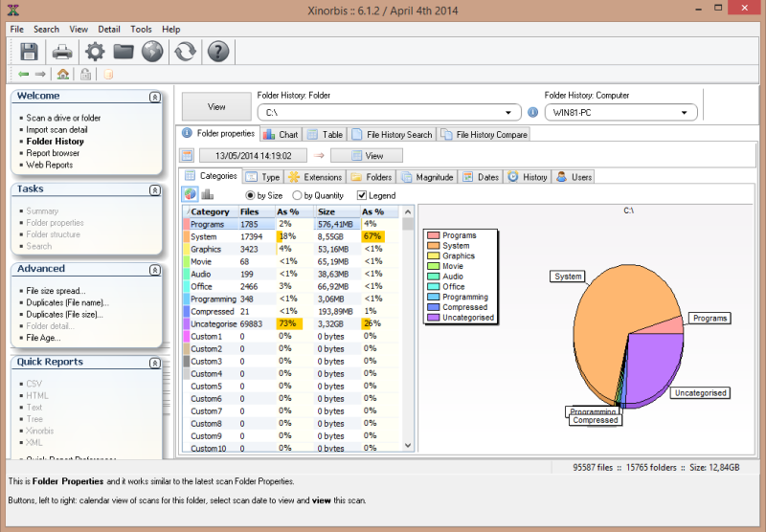Click the globe toolbar icon

click(152, 52)
